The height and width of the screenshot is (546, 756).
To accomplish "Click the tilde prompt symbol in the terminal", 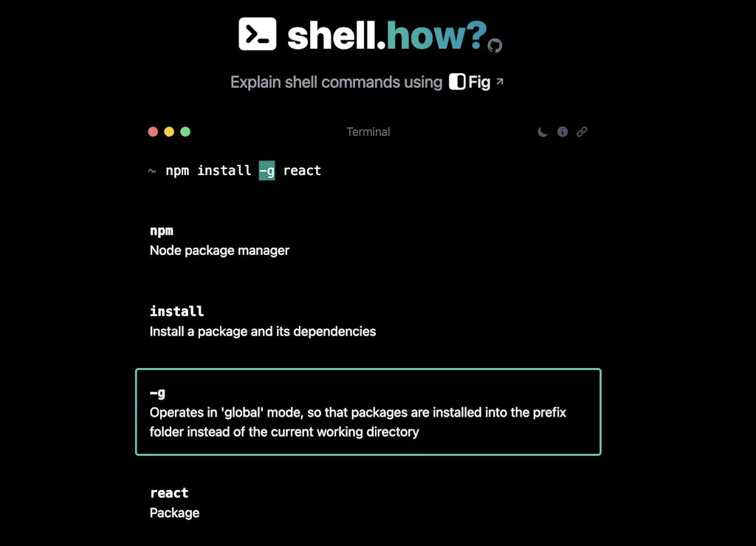I will (152, 171).
